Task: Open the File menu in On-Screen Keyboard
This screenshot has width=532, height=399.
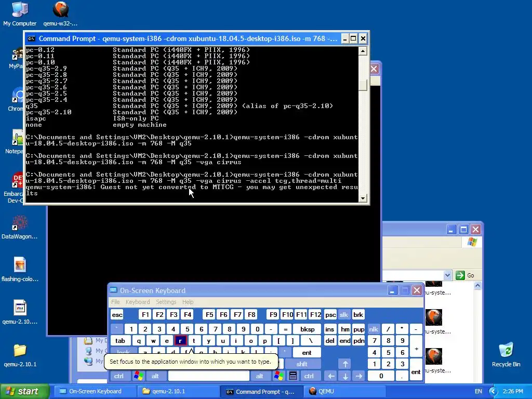Action: tap(115, 302)
